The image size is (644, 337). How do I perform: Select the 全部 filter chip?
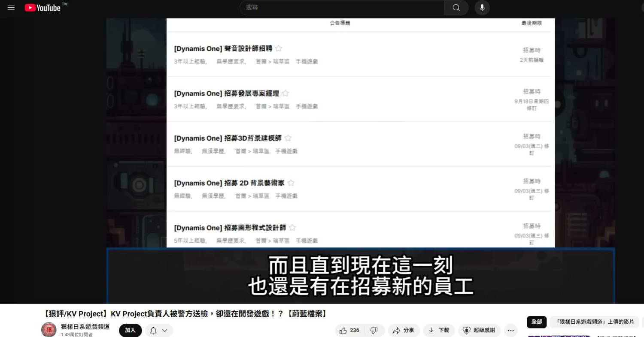tap(536, 322)
